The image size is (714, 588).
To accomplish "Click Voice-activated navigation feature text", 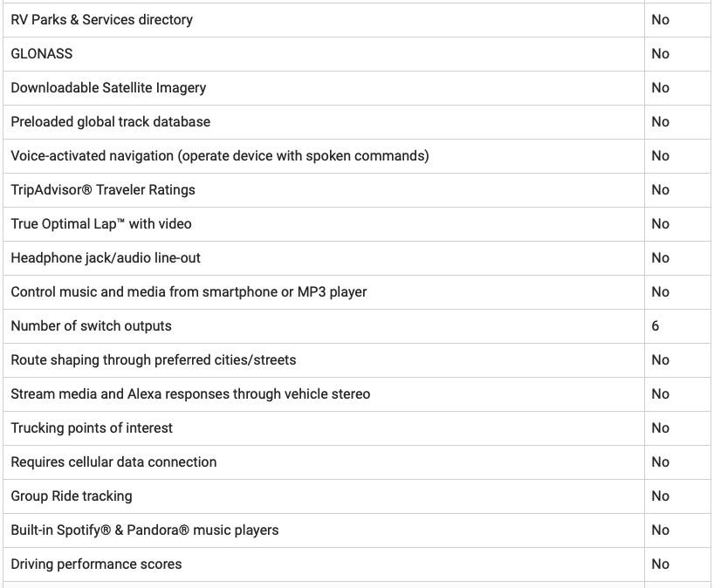I will pyautogui.click(x=220, y=156).
